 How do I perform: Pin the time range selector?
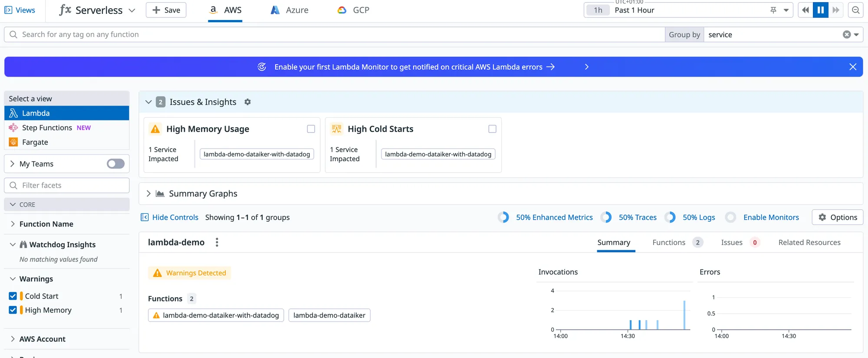(773, 10)
